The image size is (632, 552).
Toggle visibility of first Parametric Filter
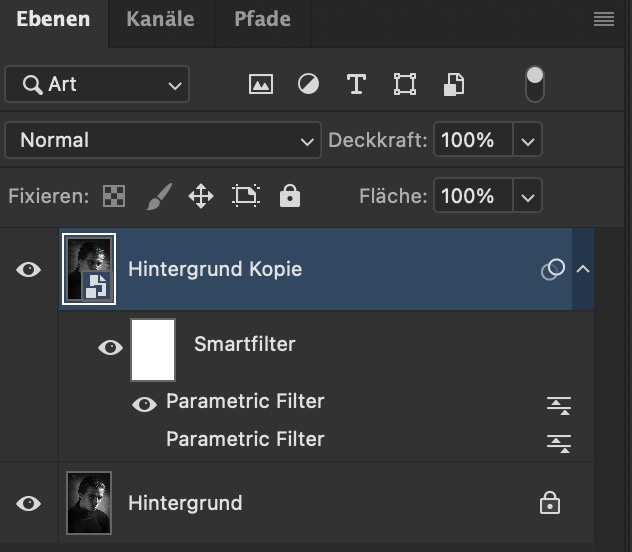tap(145, 404)
